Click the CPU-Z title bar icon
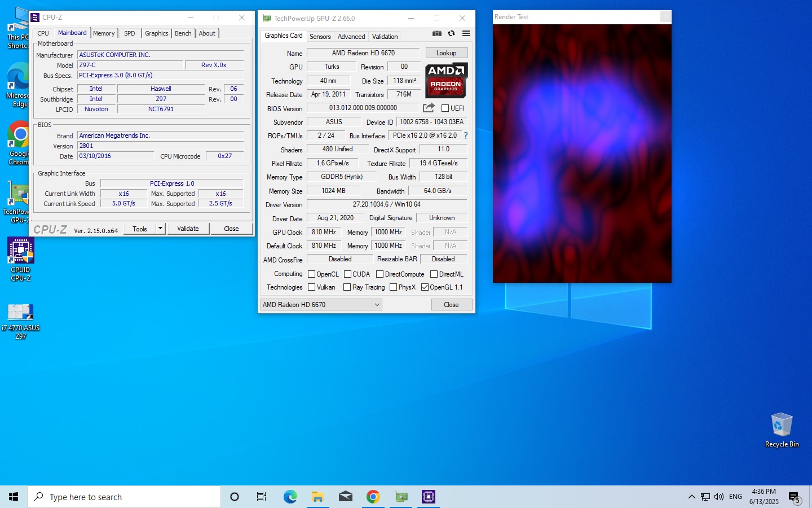The width and height of the screenshot is (812, 508). click(36, 17)
